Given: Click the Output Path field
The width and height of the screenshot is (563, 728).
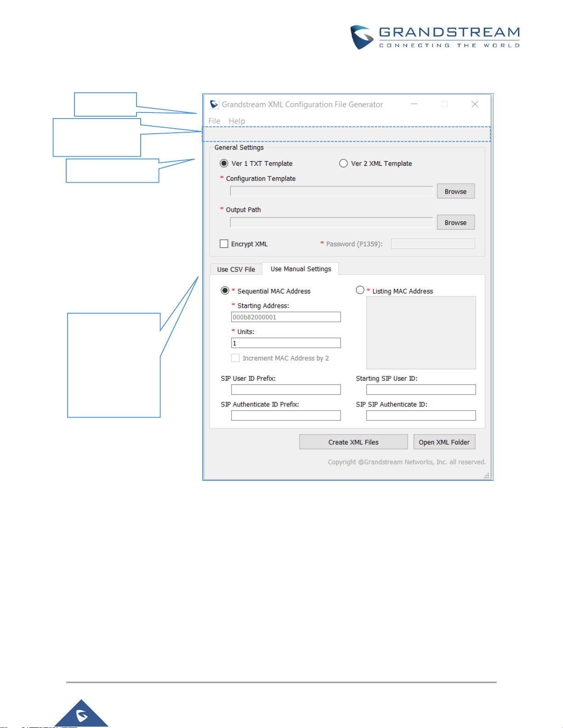Looking at the screenshot, I should coord(331,223).
